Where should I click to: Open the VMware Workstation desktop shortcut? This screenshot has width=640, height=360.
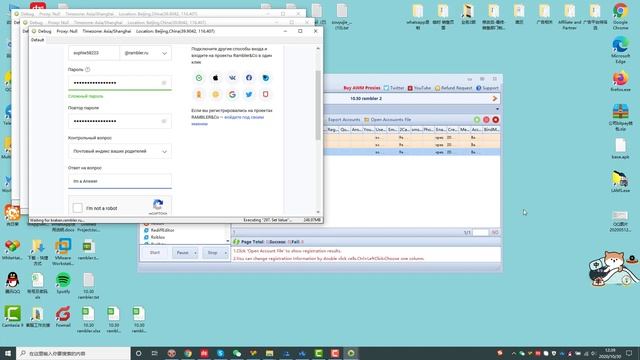[63, 252]
